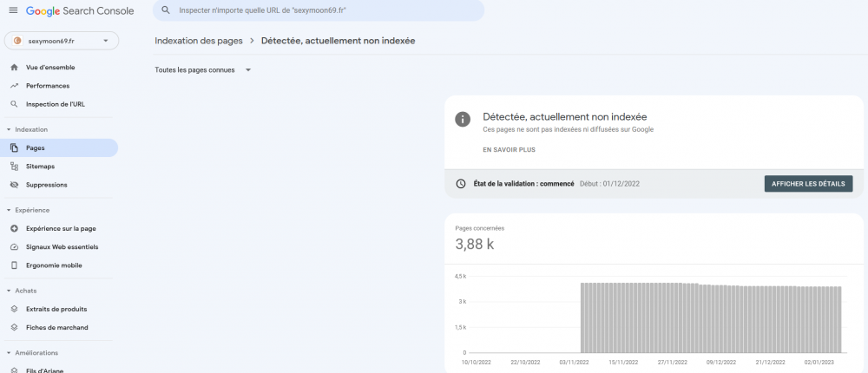Click the État de la validation : commencé text

coord(523,184)
